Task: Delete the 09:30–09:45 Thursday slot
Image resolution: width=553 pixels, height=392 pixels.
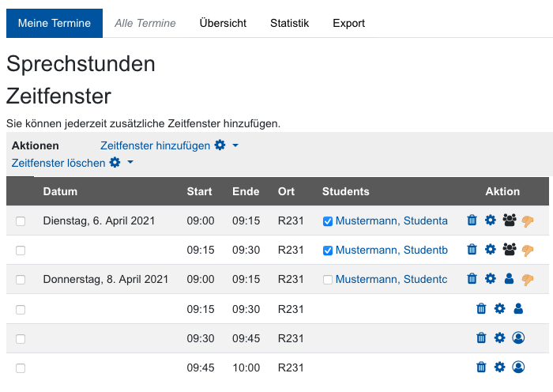Action: (481, 338)
